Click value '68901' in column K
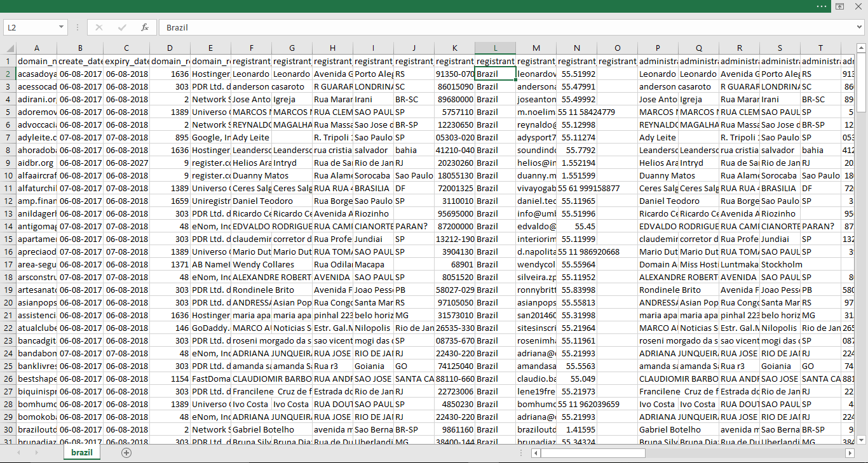 coord(454,264)
